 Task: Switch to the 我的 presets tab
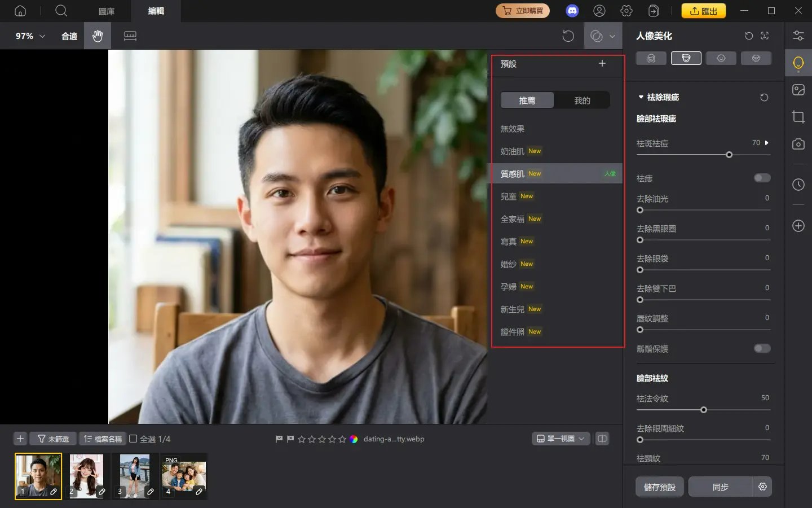[581, 100]
